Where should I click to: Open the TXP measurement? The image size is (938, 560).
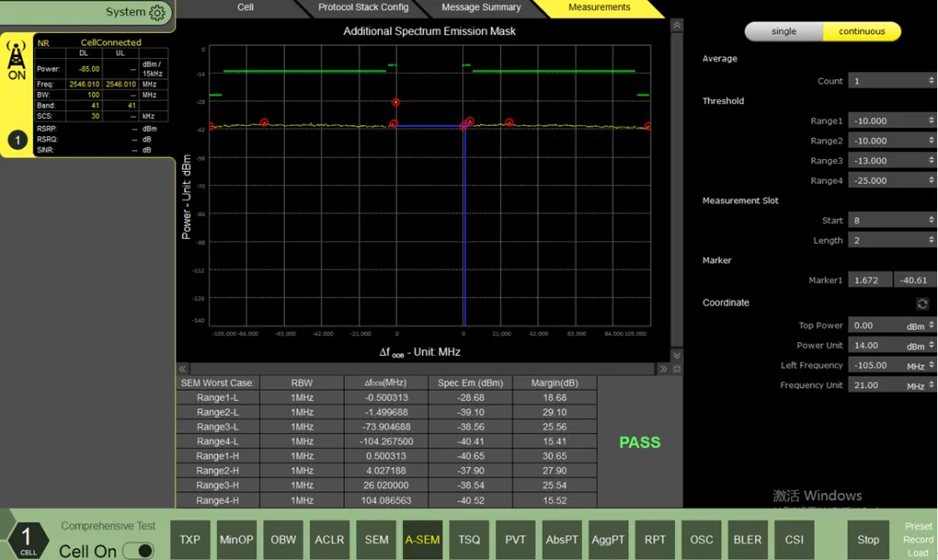[x=189, y=540]
